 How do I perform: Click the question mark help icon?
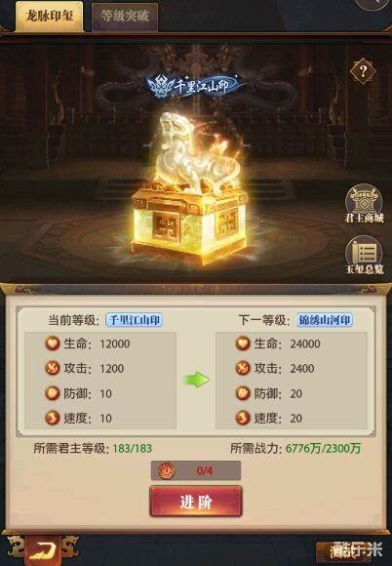pyautogui.click(x=363, y=70)
